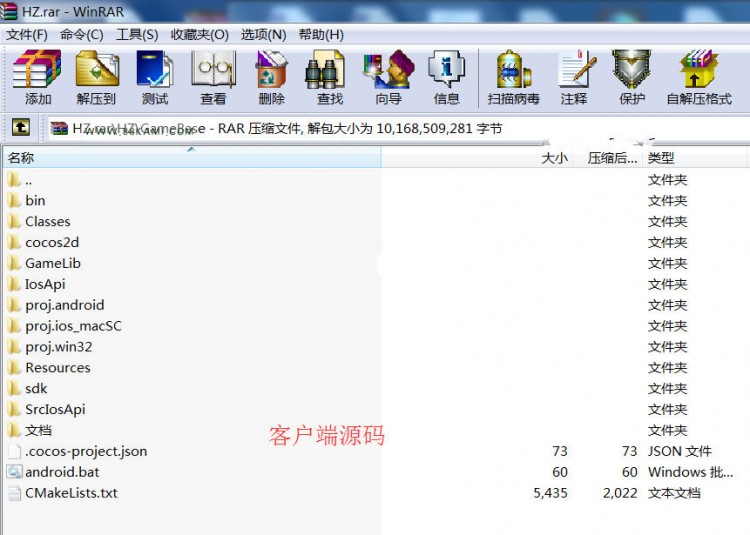This screenshot has width=750, height=535.
Task: Click the Protect (保护) shield icon
Action: (x=631, y=70)
